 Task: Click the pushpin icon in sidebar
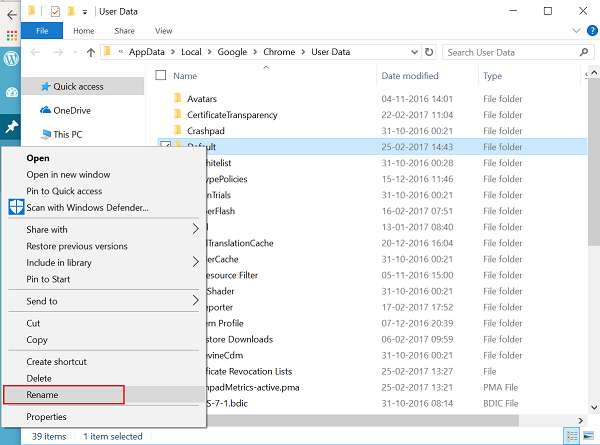coord(11,126)
